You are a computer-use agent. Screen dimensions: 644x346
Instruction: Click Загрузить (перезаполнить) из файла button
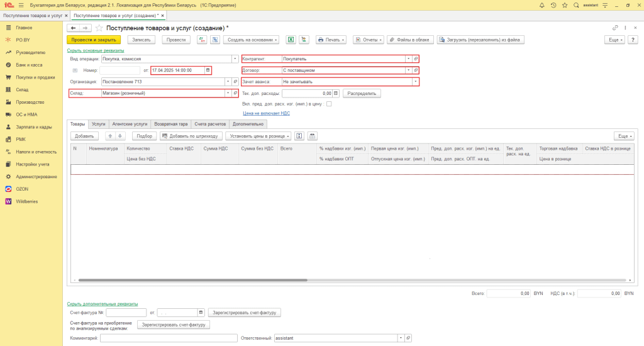480,40
